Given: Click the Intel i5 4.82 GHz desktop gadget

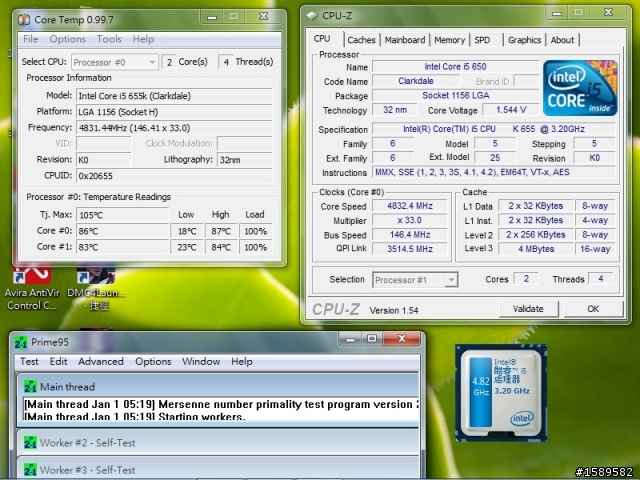Looking at the screenshot, I should tap(501, 393).
